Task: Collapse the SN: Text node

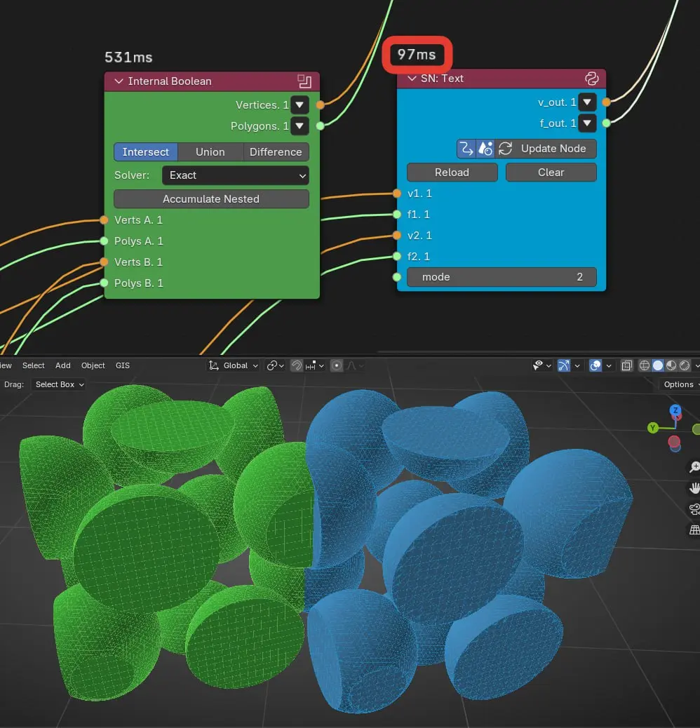Action: 411,79
